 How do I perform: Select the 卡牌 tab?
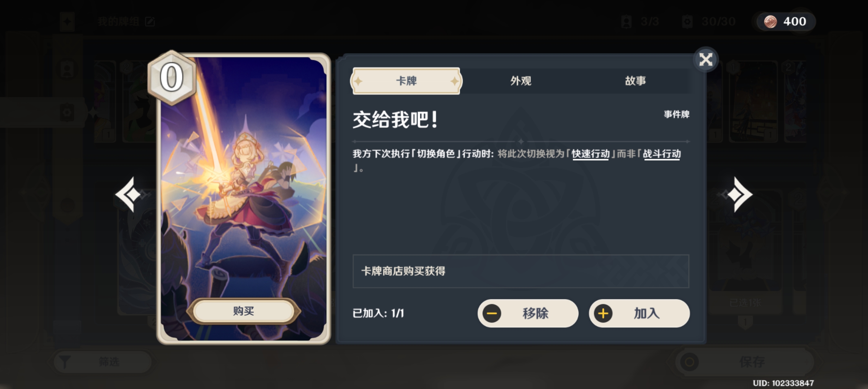click(x=406, y=81)
